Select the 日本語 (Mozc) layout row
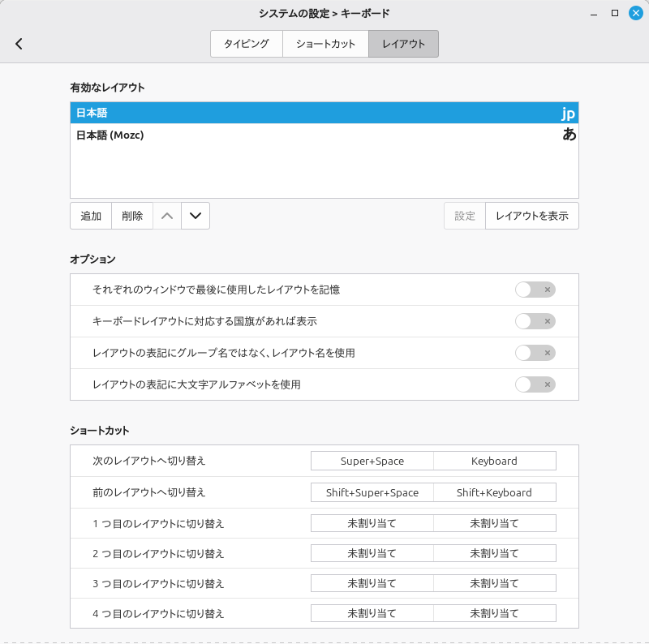The height and width of the screenshot is (644, 649). tap(324, 135)
